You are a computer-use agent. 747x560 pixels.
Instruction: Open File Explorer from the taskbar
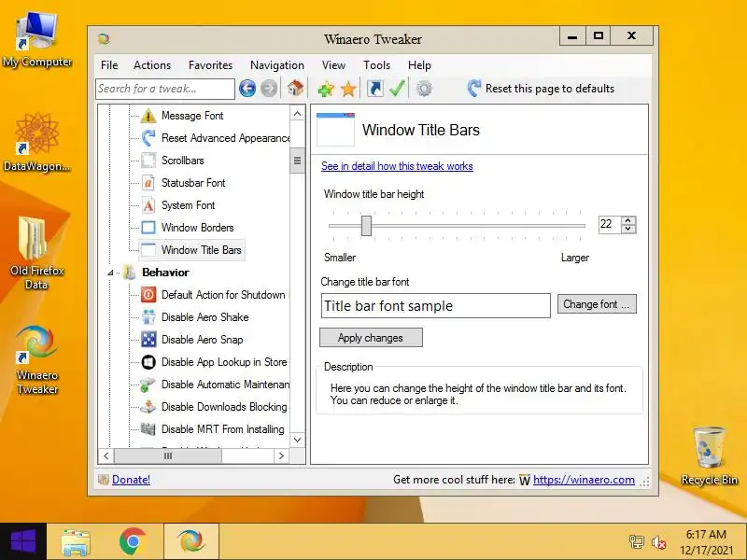[76, 542]
